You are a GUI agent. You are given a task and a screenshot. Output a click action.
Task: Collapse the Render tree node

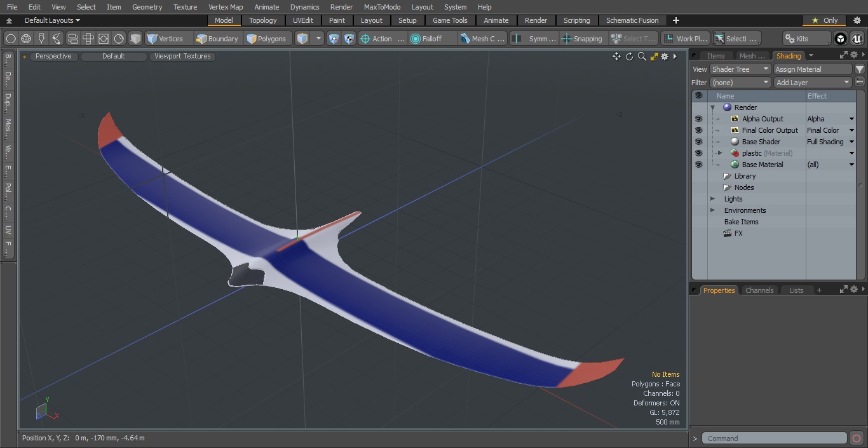713,107
